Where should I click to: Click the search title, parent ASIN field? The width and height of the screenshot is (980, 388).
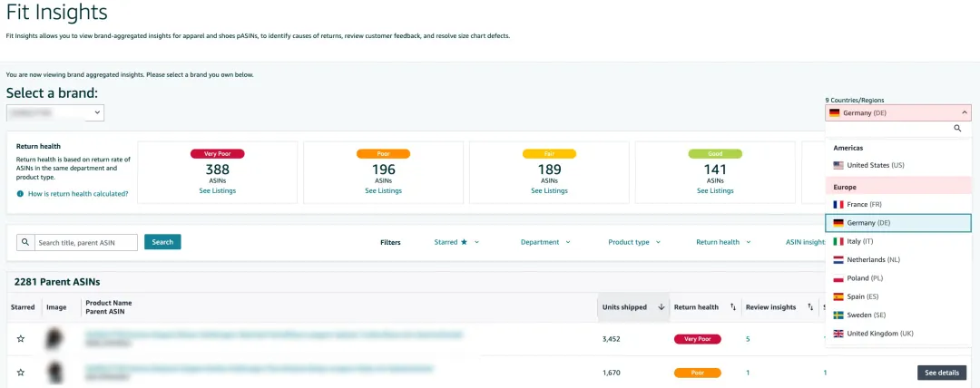tap(86, 242)
